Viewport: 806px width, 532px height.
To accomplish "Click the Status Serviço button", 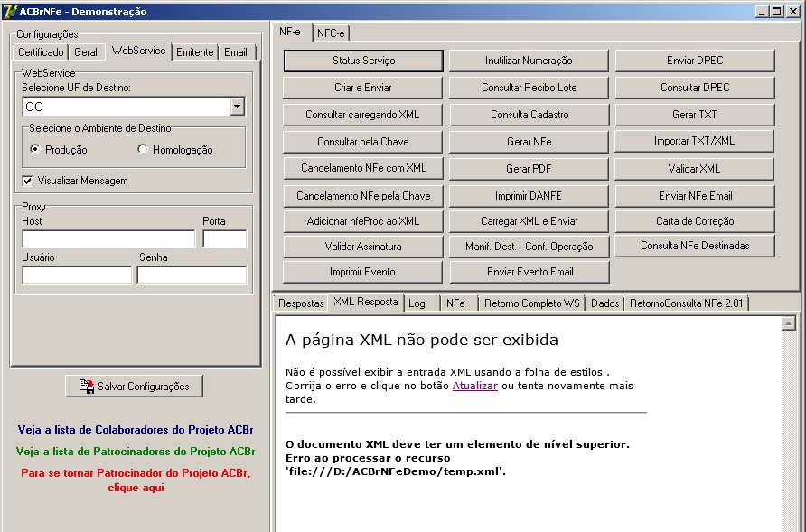I will 363,61.
